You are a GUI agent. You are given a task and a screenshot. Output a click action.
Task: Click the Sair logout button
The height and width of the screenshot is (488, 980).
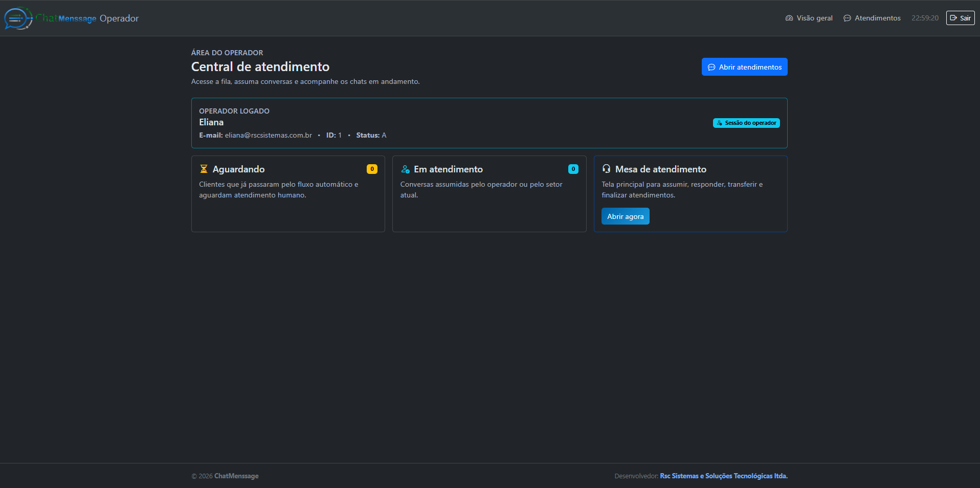(960, 18)
